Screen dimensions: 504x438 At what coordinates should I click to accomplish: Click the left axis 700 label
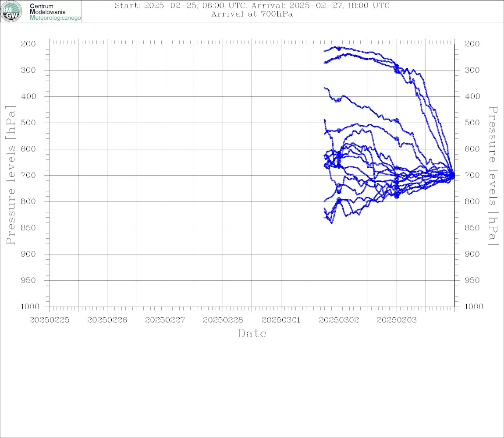28,176
